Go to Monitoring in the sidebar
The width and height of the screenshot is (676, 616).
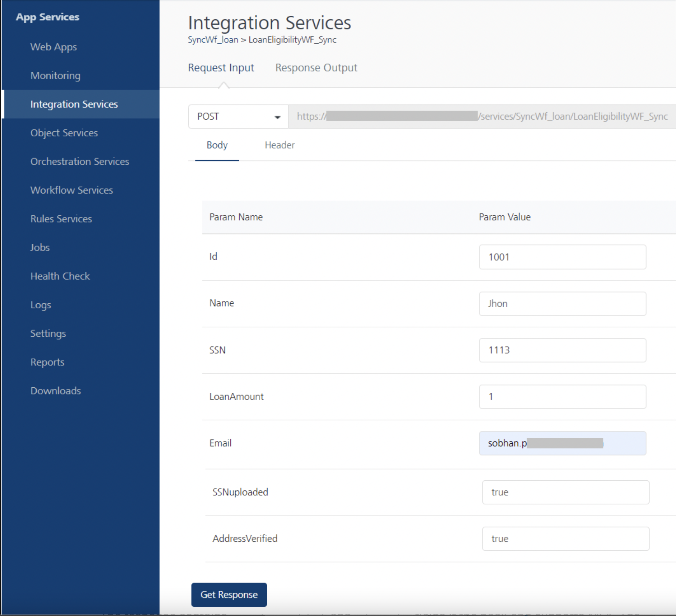pos(55,76)
